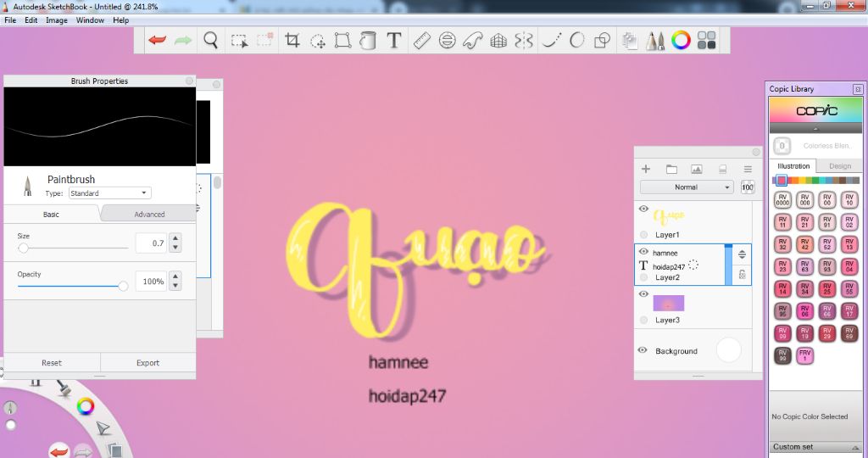
Task: Click the red Undo arrow in top toolbar
Action: click(x=157, y=41)
